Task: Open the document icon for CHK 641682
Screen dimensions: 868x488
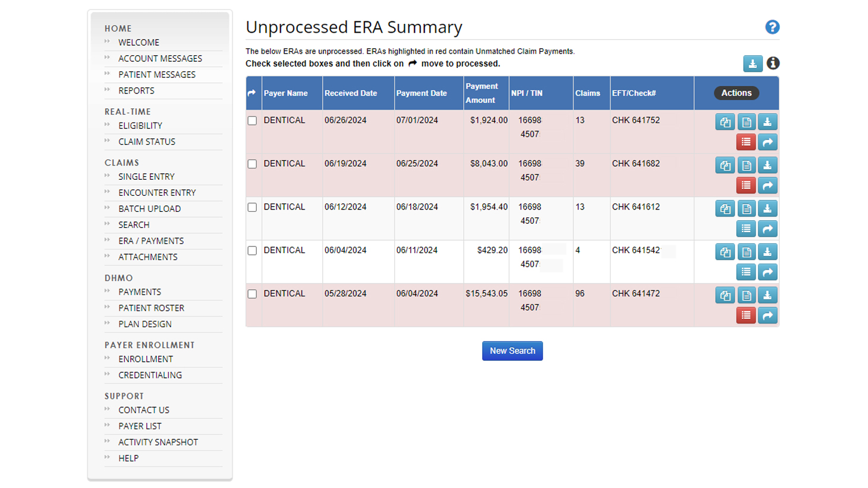Action: coord(747,165)
